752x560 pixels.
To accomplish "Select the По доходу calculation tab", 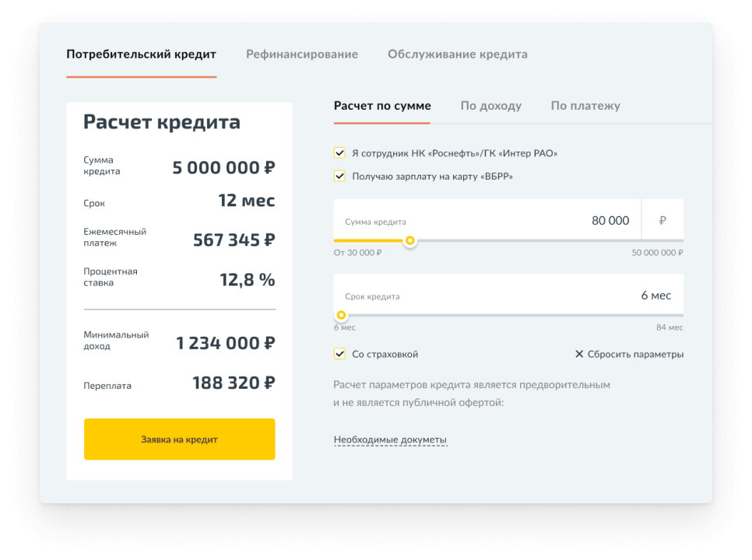I will tap(490, 106).
